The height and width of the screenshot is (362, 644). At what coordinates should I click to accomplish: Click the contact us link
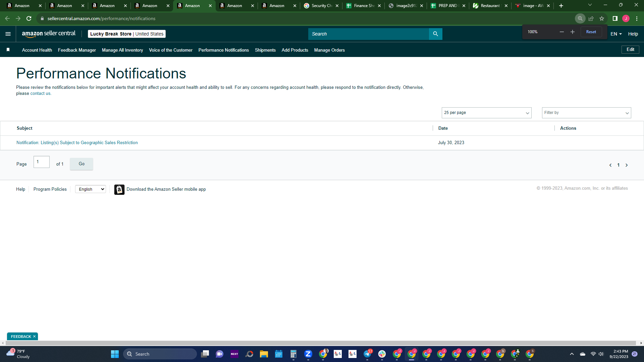(x=40, y=94)
